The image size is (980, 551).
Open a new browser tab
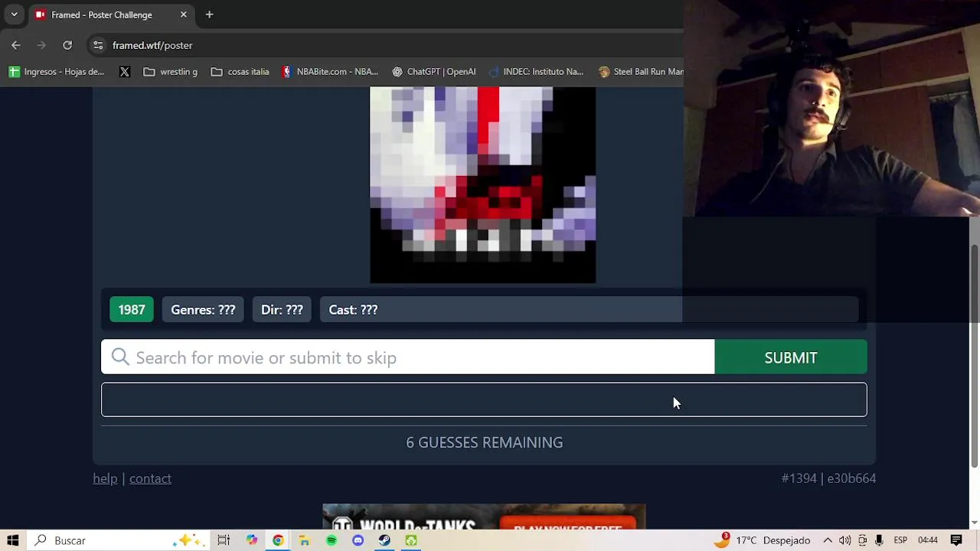click(209, 15)
